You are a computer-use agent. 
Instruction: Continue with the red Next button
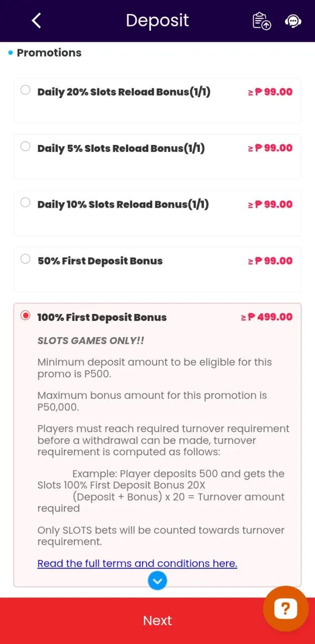157,621
